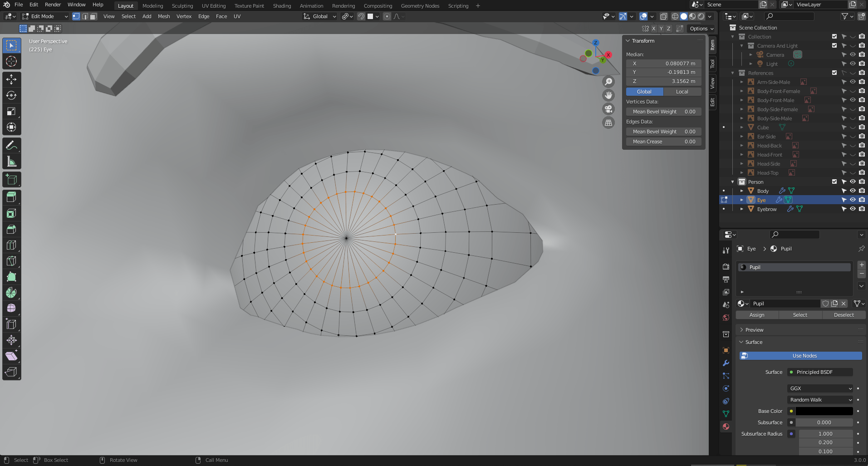Open the GGX distribution dropdown
Image resolution: width=868 pixels, height=466 pixels.
click(x=820, y=388)
